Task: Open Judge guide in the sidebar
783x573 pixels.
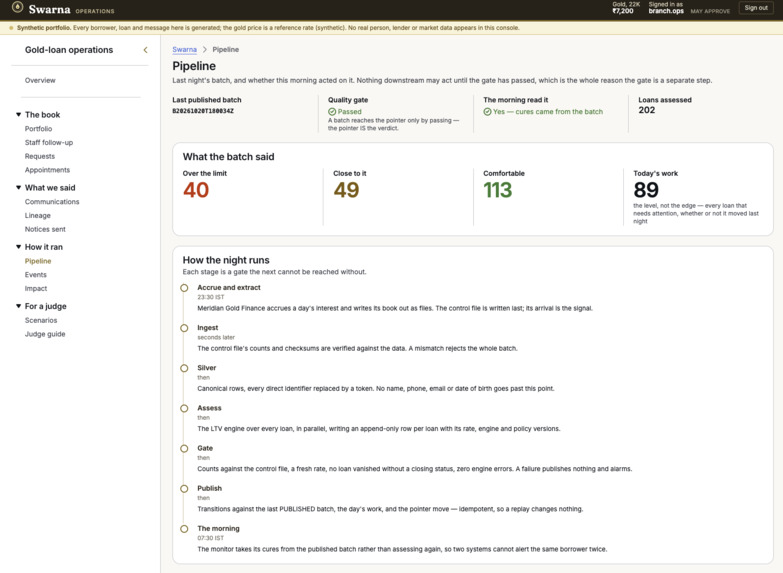Action: coord(45,334)
